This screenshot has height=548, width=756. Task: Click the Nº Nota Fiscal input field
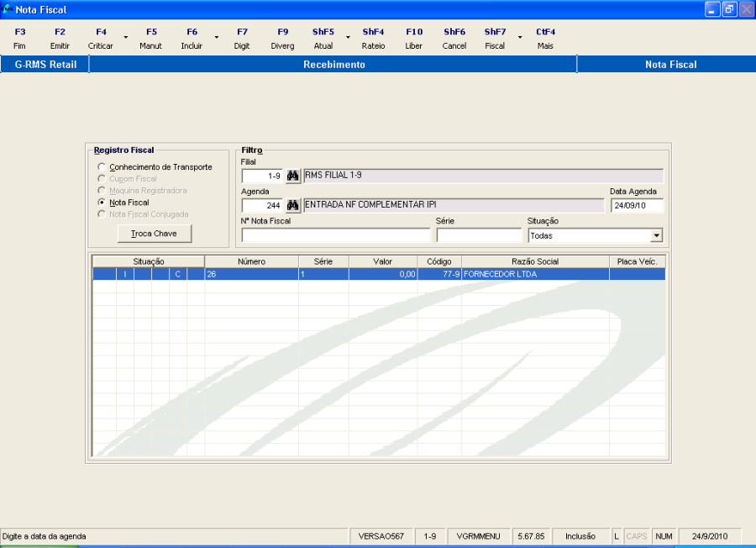coord(335,235)
